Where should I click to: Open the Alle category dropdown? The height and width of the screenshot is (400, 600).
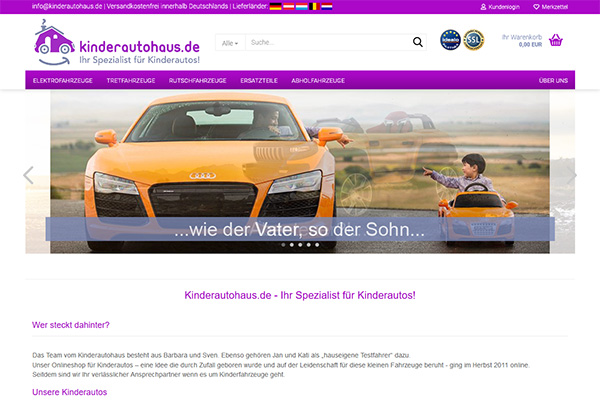[230, 43]
